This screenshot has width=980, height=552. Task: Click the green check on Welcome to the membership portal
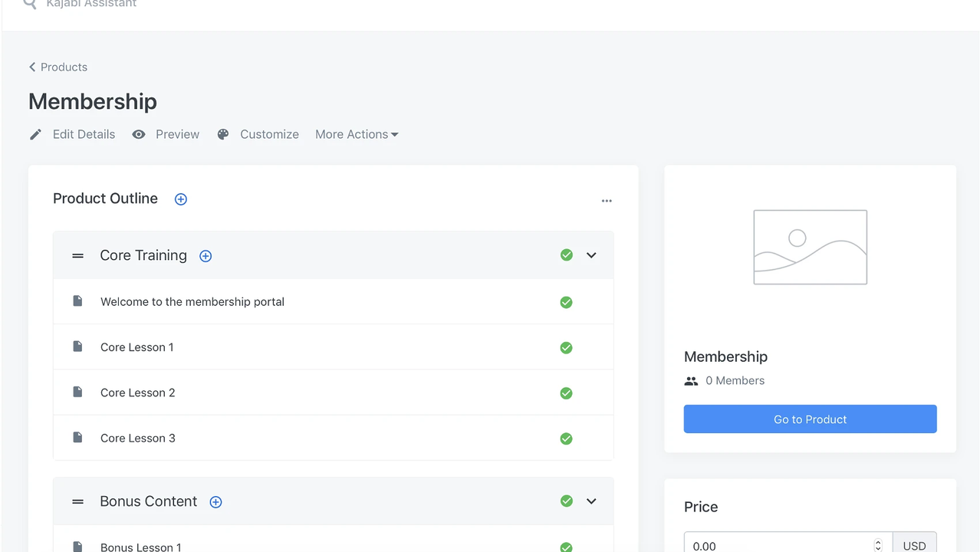pyautogui.click(x=566, y=302)
